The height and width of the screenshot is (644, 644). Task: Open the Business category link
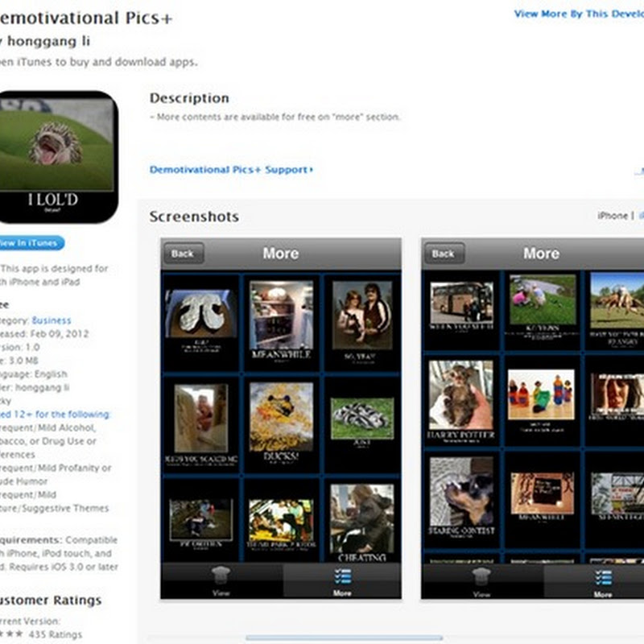click(x=52, y=320)
